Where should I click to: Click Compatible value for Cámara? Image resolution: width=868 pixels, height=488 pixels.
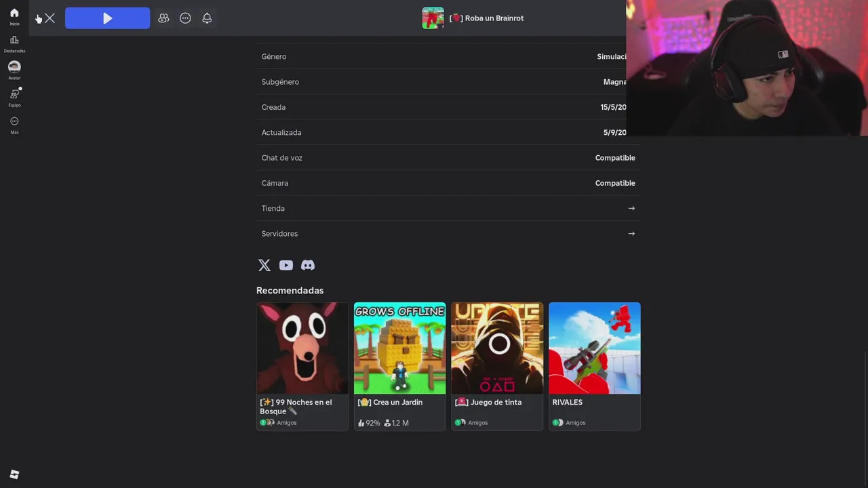615,183
